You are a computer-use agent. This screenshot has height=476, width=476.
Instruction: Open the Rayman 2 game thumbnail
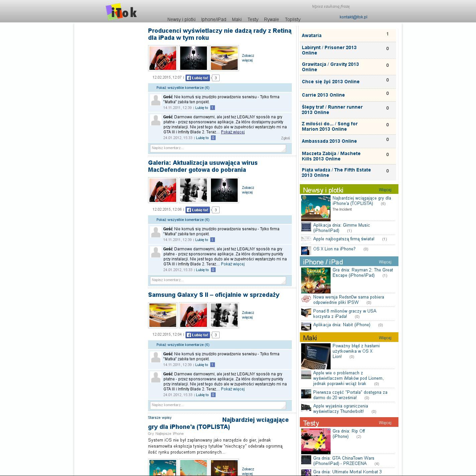click(316, 280)
